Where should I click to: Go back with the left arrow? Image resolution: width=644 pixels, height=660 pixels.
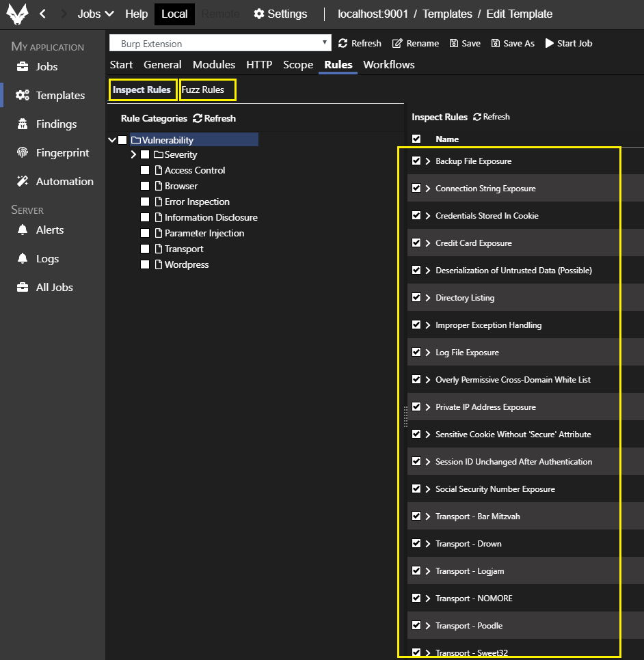coord(42,14)
